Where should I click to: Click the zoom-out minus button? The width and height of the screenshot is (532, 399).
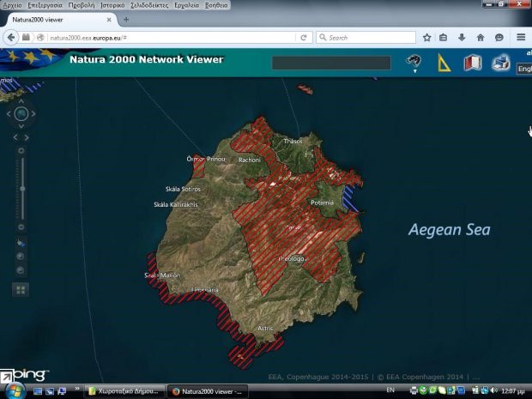(21, 227)
